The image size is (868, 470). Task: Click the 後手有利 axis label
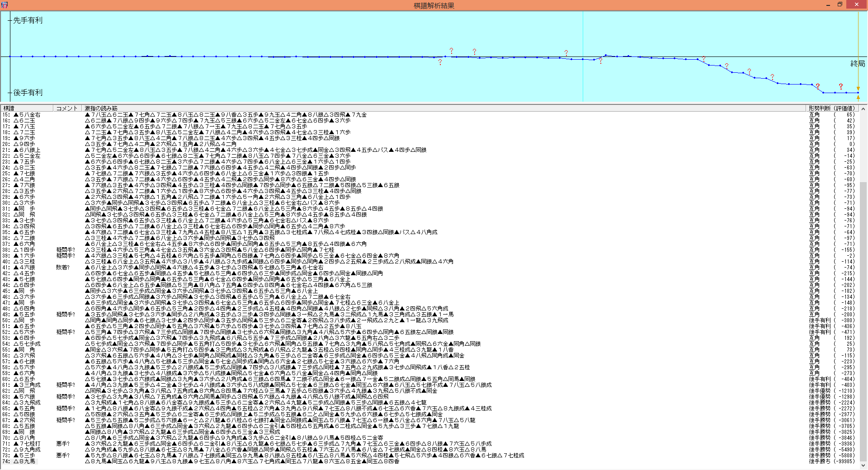(x=28, y=93)
